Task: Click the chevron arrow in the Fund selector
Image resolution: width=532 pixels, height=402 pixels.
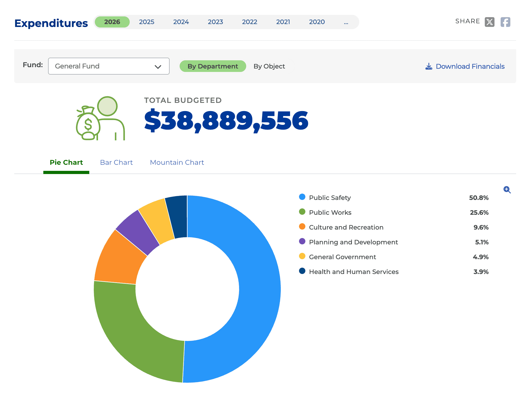Action: (158, 66)
